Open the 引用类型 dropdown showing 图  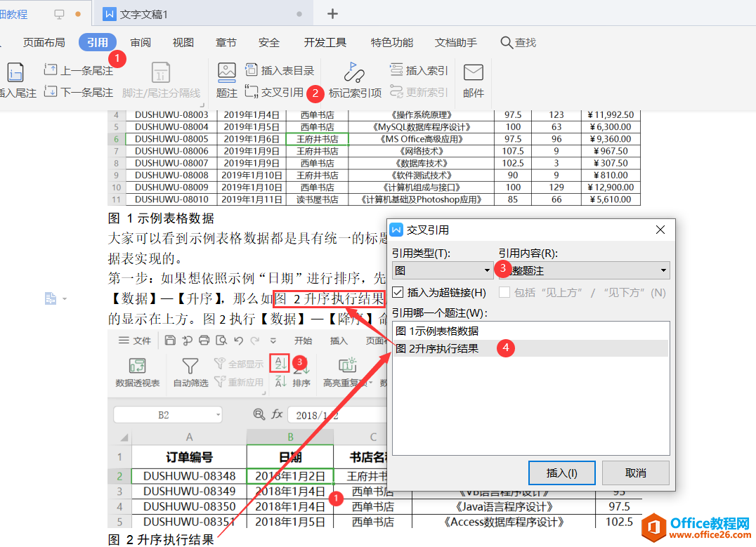443,270
